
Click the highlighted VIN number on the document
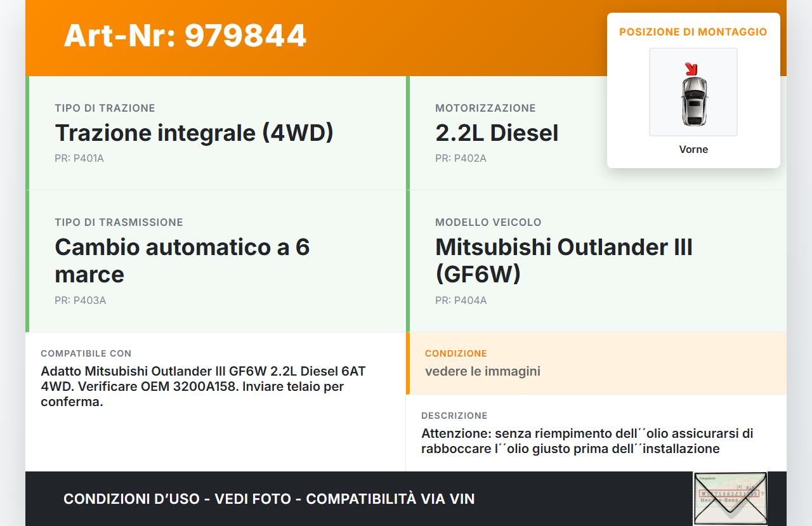click(730, 493)
